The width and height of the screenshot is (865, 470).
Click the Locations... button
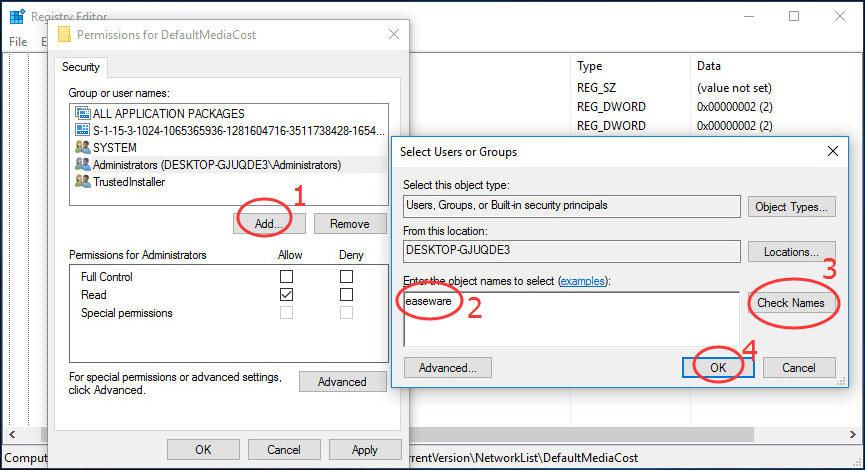792,252
